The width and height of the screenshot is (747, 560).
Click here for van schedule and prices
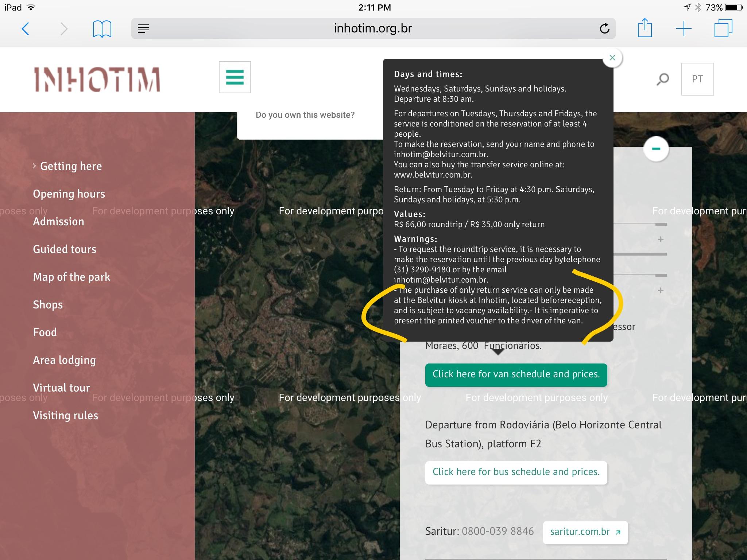(x=516, y=375)
